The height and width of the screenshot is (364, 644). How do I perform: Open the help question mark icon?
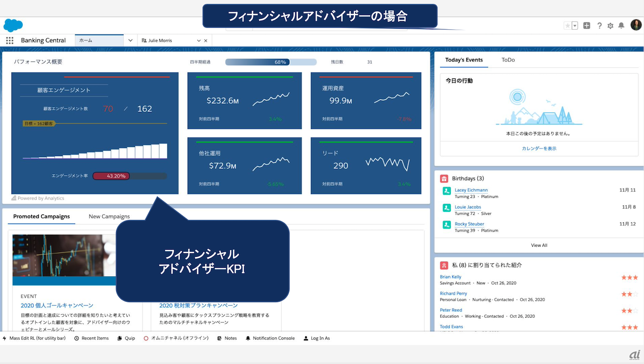599,26
